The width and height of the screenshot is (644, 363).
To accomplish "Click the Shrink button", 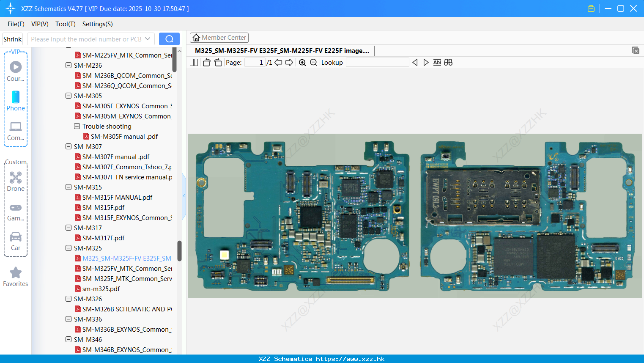I will (13, 39).
